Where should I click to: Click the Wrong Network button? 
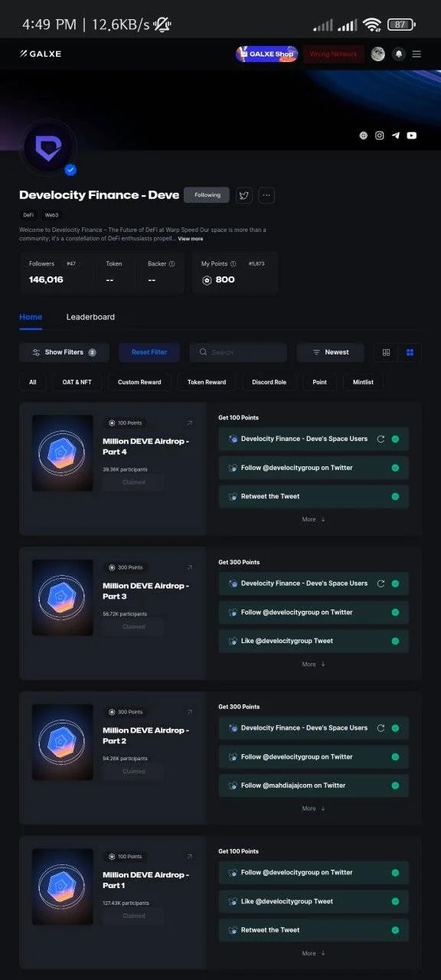[334, 54]
